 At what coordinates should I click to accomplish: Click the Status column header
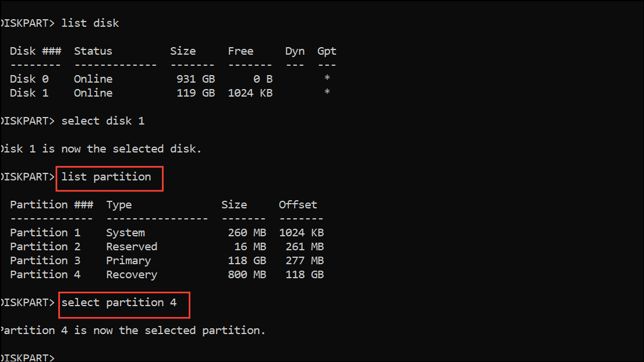(x=93, y=51)
